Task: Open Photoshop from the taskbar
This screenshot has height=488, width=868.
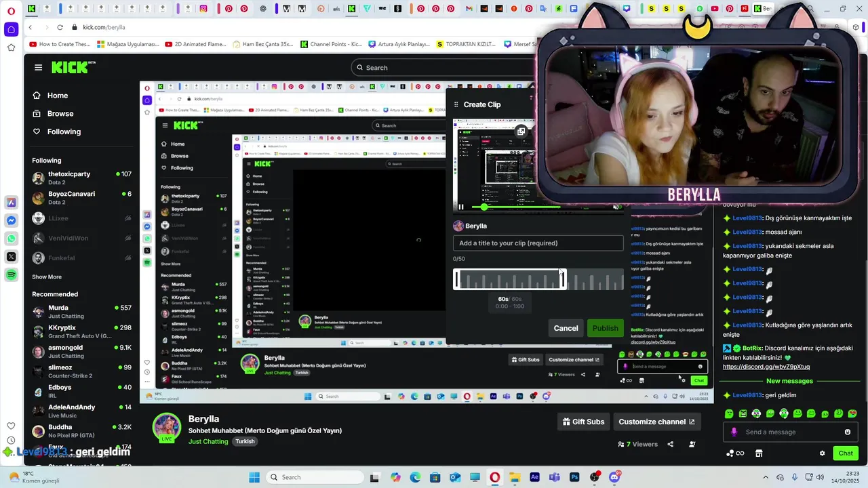Action: tap(574, 477)
